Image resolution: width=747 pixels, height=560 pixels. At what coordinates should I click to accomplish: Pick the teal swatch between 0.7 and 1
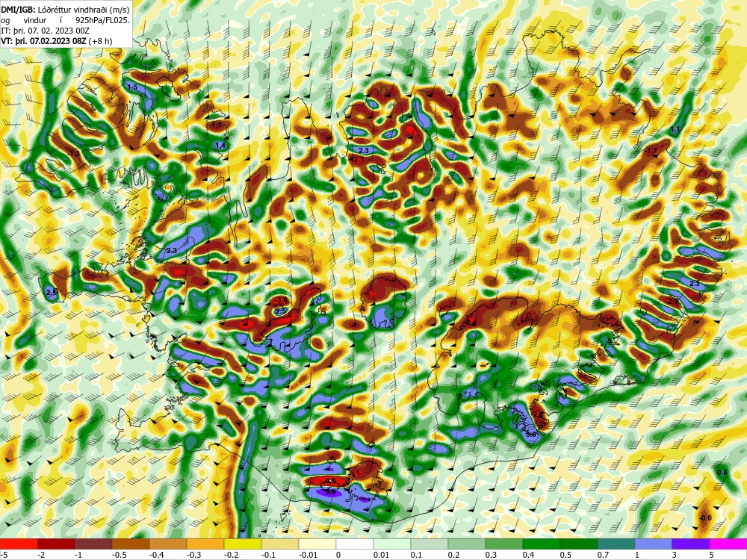click(616, 544)
